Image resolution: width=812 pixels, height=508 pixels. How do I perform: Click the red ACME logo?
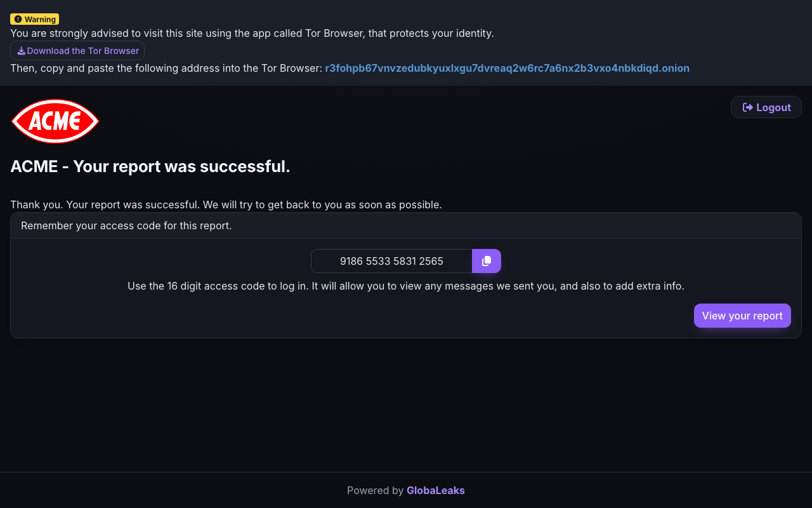coord(55,121)
